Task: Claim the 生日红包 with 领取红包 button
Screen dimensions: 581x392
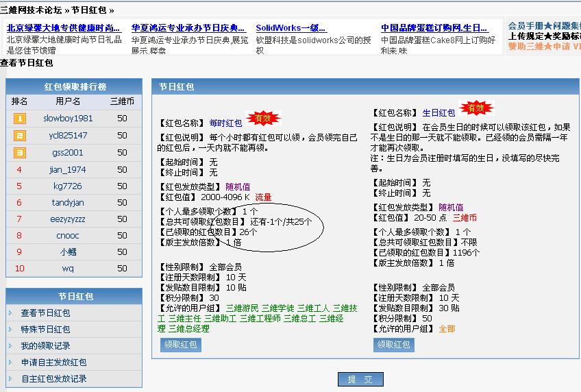Action: point(393,345)
